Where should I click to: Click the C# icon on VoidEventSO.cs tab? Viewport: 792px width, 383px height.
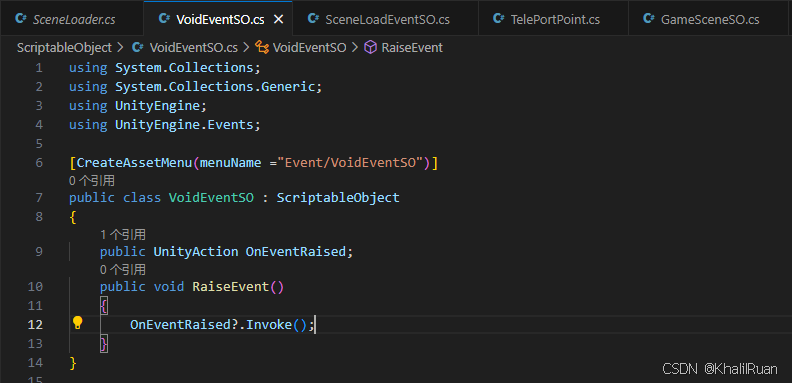164,19
